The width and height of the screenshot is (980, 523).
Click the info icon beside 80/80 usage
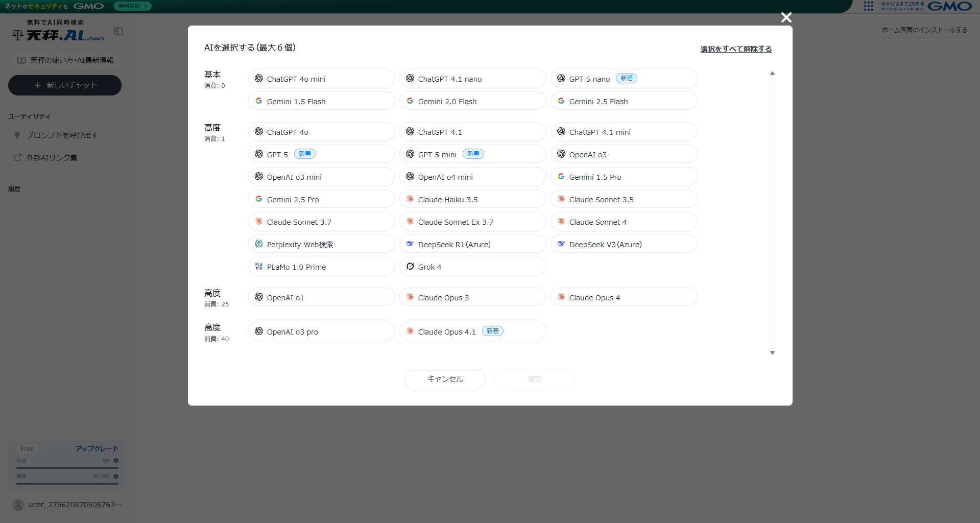pos(116,476)
